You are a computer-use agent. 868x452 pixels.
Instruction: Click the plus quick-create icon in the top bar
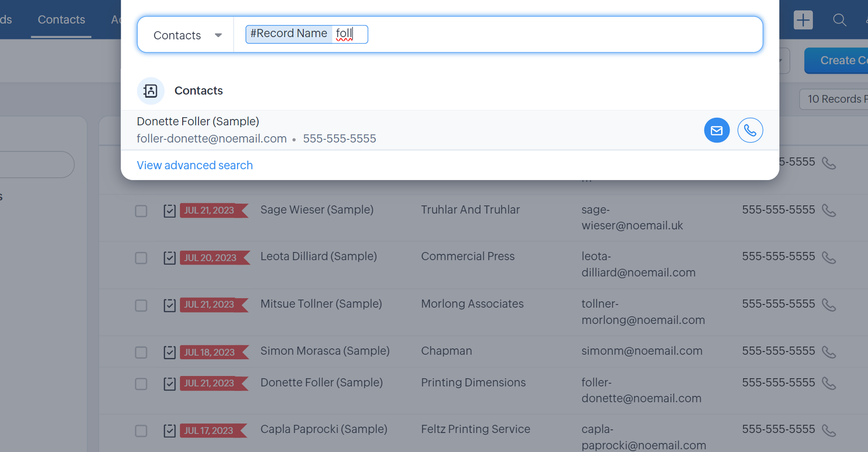click(803, 20)
